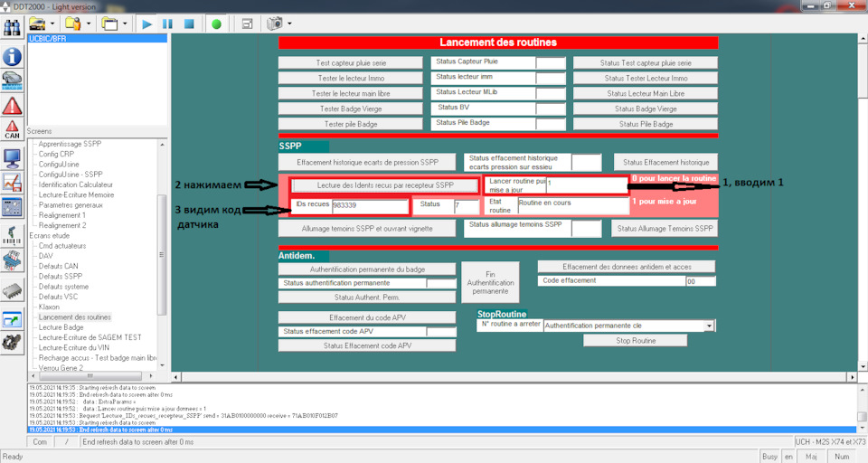Viewport: 868px width, 463px height.
Task: Click the blue information icon in sidebar
Action: [12, 56]
